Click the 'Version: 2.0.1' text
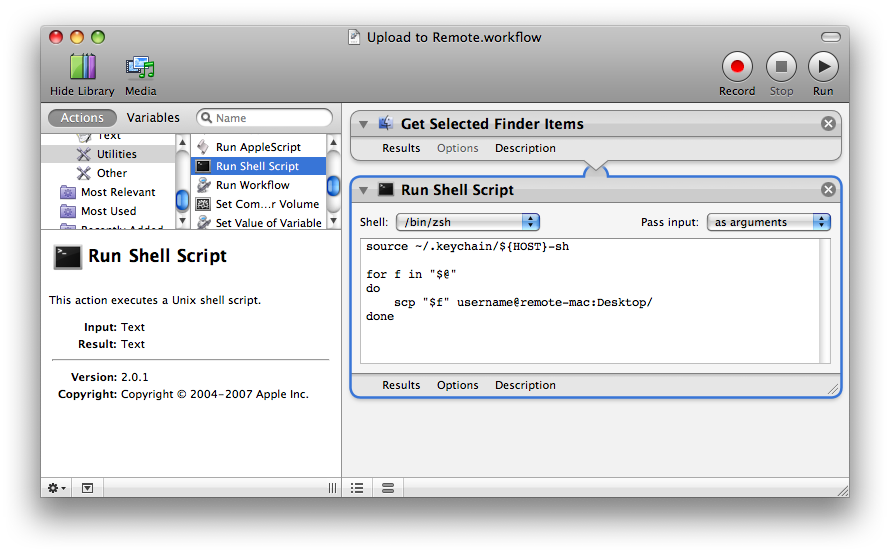 (109, 377)
